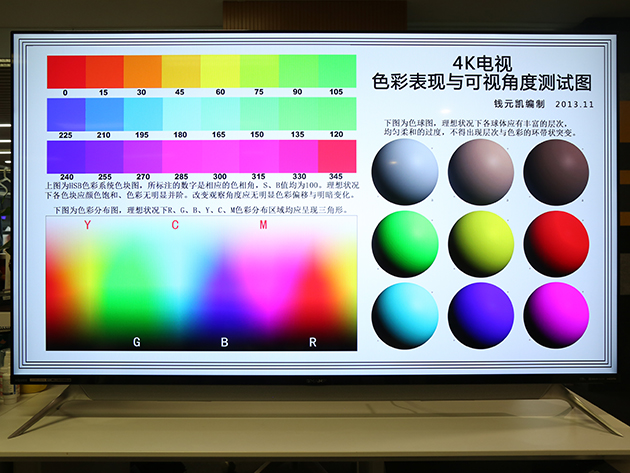The height and width of the screenshot is (473, 630).
Task: Click the indigo block labeled 240
Action: pyautogui.click(x=66, y=157)
